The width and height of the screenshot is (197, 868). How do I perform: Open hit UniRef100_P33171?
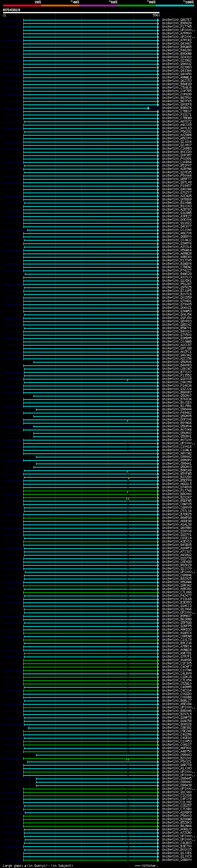tap(177, 115)
